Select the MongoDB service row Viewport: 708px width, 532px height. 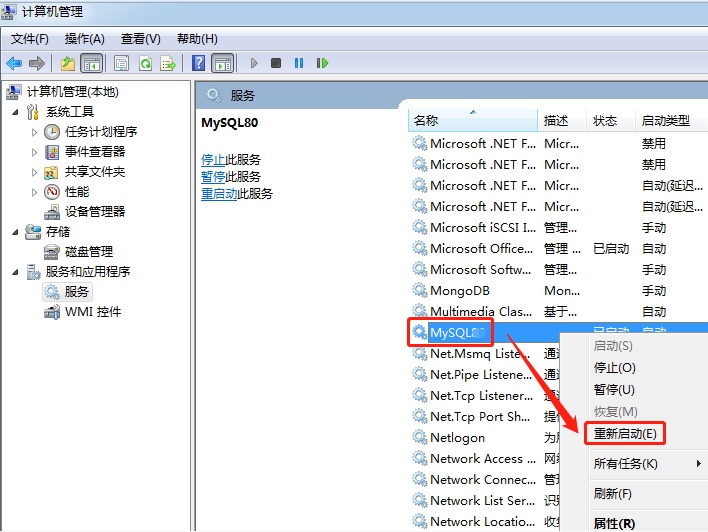(558, 290)
